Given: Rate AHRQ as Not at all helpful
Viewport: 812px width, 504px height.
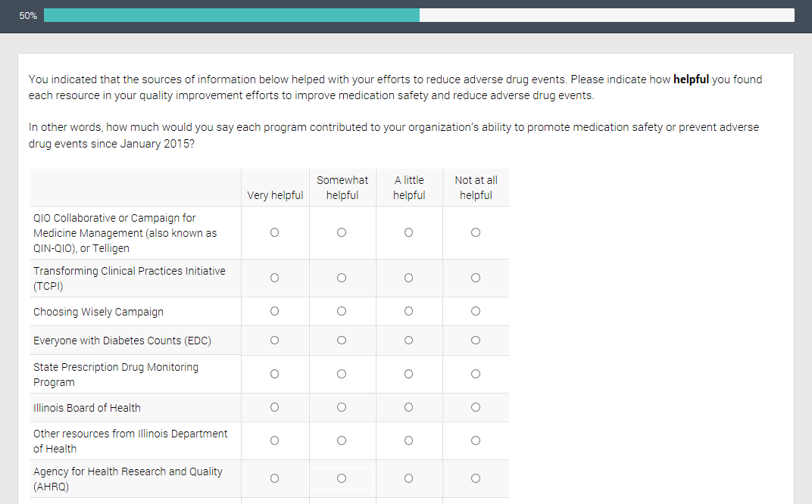Looking at the screenshot, I should pos(476,478).
